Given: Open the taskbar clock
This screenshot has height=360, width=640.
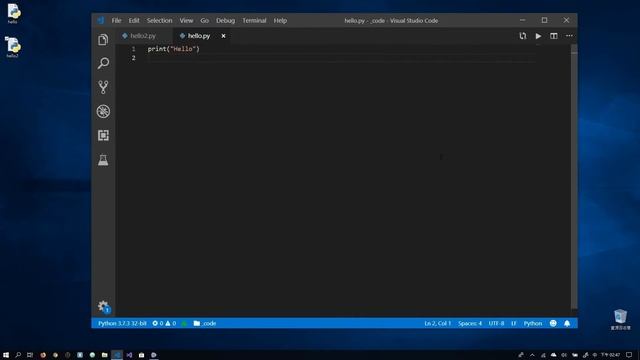Looking at the screenshot, I should click(x=610, y=355).
